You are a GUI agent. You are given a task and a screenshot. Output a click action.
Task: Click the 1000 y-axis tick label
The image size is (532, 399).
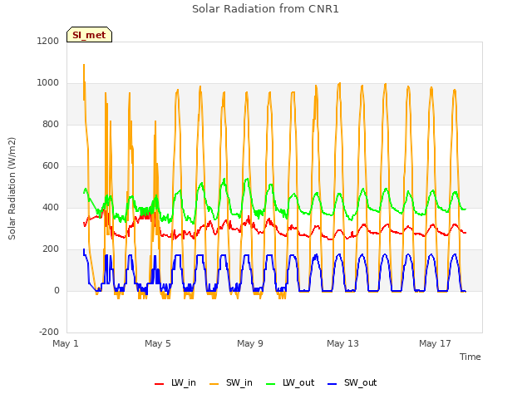pos(48,83)
